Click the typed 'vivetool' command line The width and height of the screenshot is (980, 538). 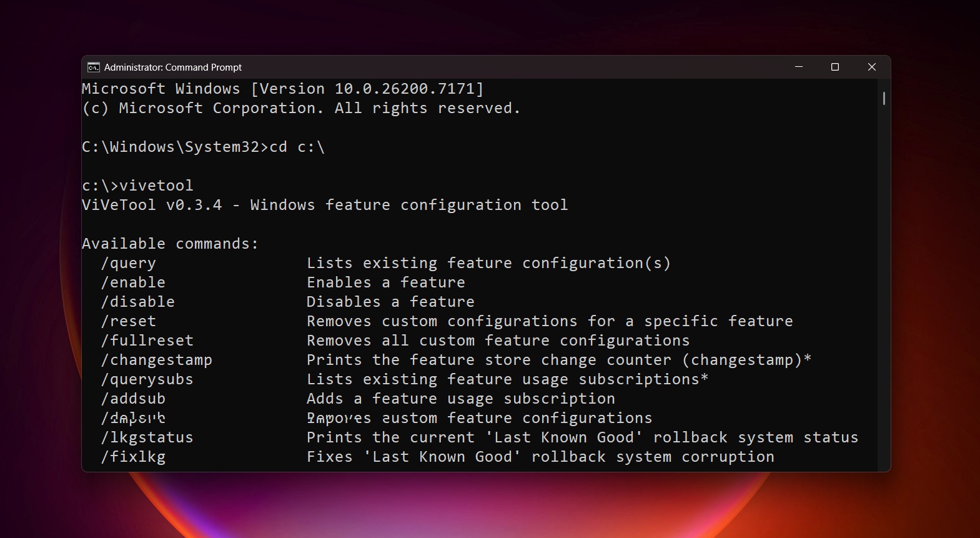pos(137,186)
